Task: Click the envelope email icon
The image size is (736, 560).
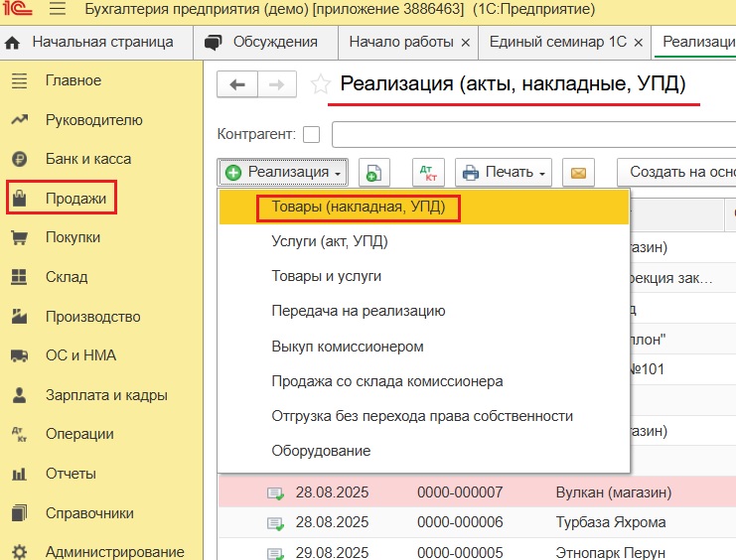Action: [x=578, y=173]
